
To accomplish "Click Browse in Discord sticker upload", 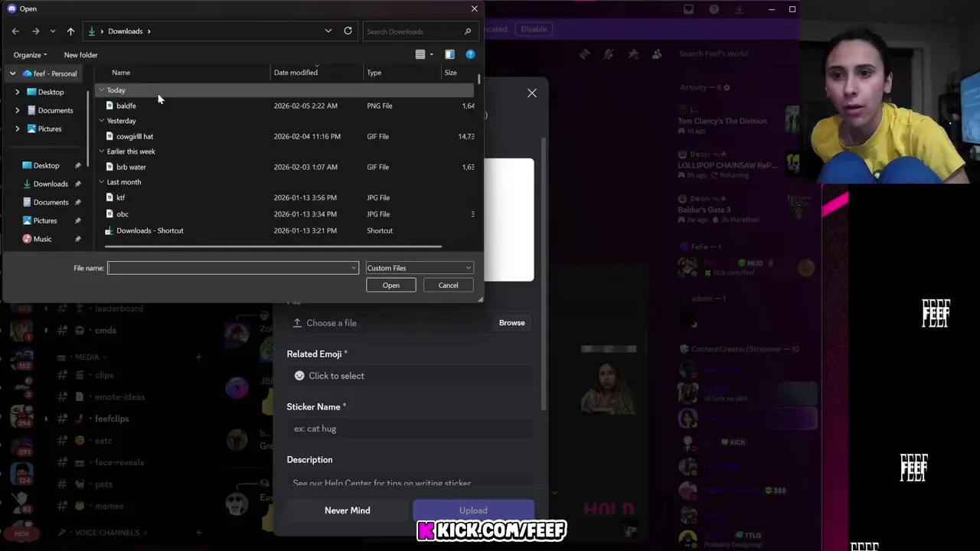I will [511, 323].
